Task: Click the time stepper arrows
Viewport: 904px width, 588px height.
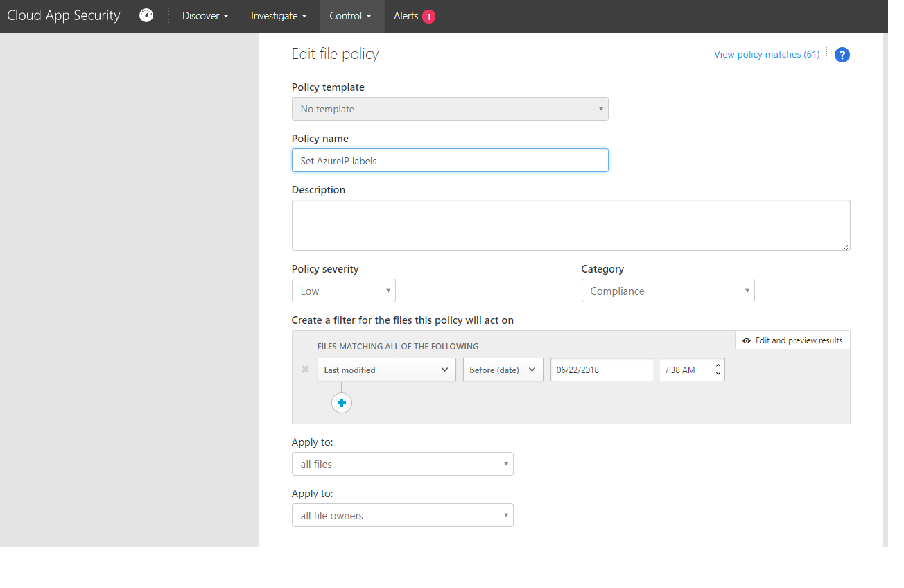Action: [x=718, y=370]
